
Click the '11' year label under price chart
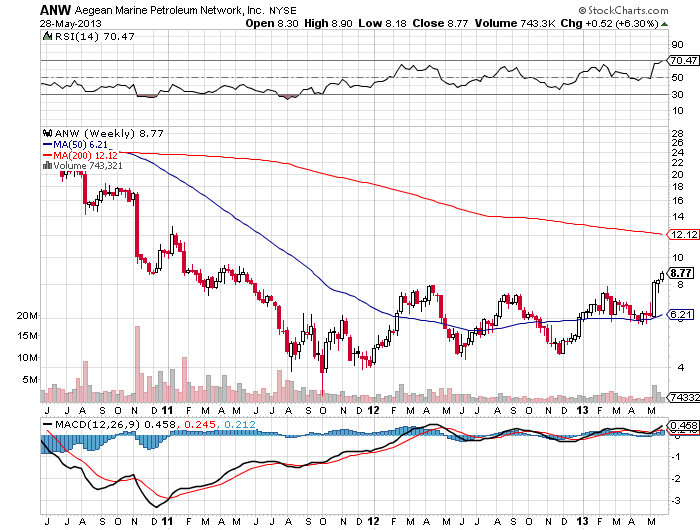click(x=167, y=410)
